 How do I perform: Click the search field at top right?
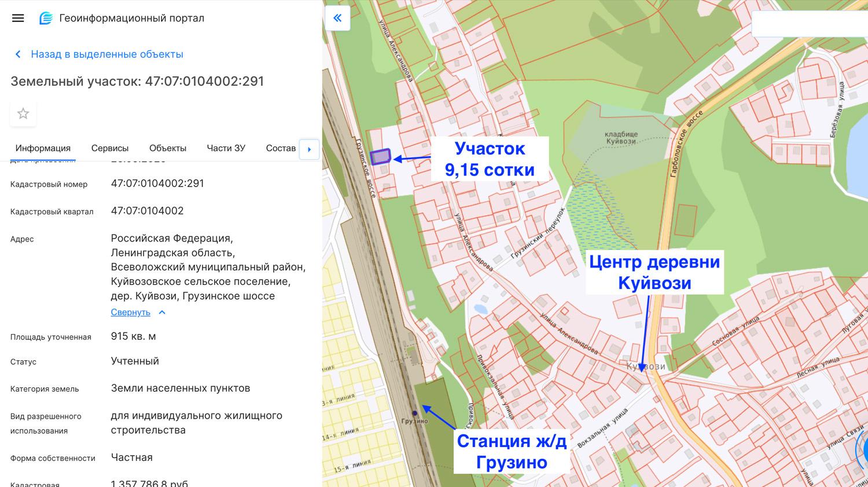[810, 24]
